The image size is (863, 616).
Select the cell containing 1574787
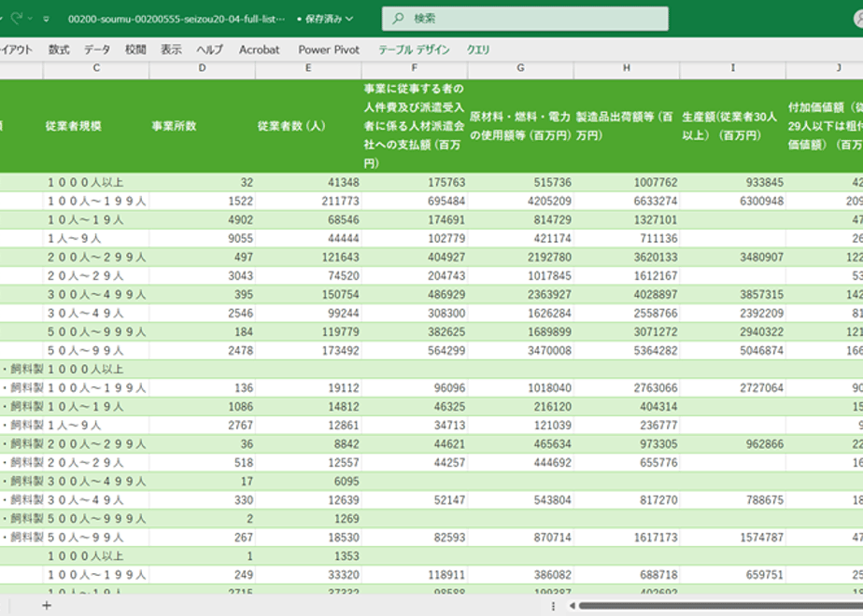click(x=732, y=538)
